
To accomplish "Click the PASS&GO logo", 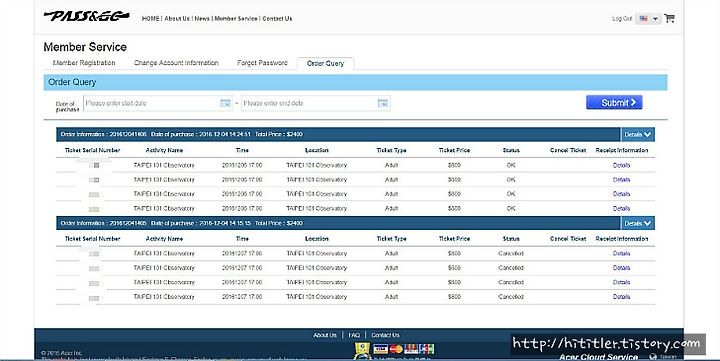I will [x=86, y=17].
